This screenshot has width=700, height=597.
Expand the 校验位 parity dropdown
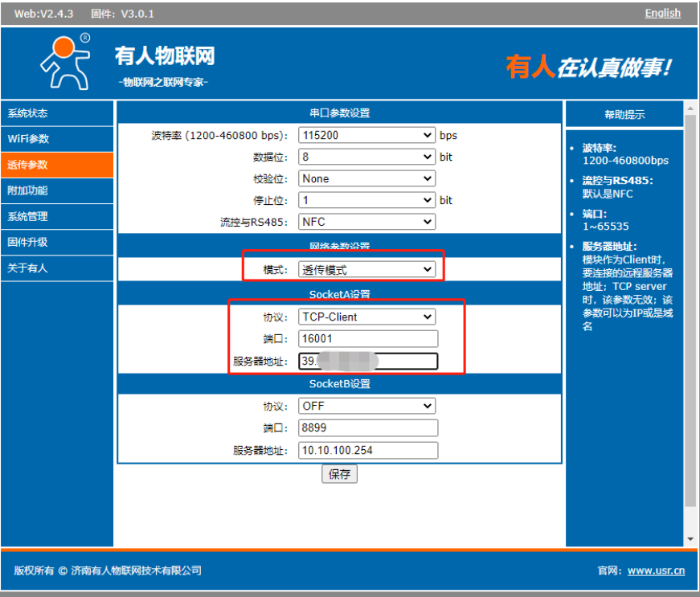[x=366, y=178]
